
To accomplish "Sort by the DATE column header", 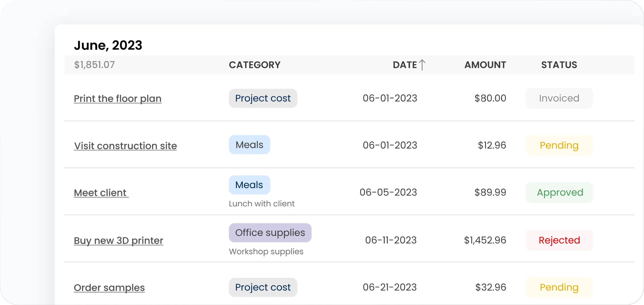I will pyautogui.click(x=405, y=65).
